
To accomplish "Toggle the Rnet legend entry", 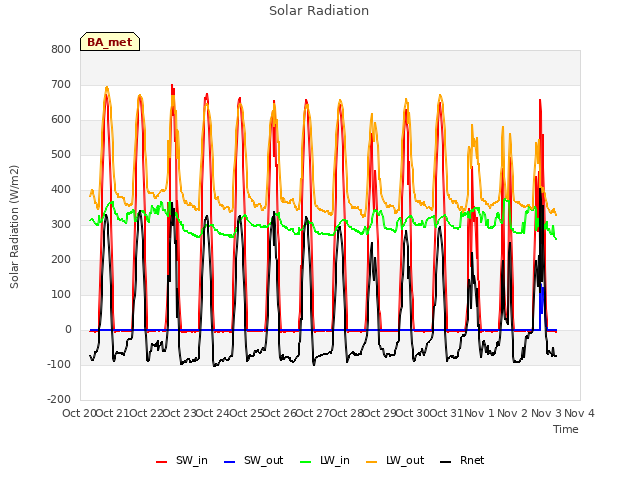I will pos(462,461).
